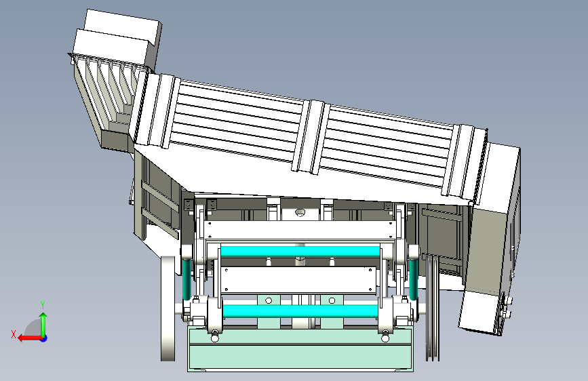Click the green "Y" axis label
This screenshot has height=381, width=588.
click(x=43, y=305)
